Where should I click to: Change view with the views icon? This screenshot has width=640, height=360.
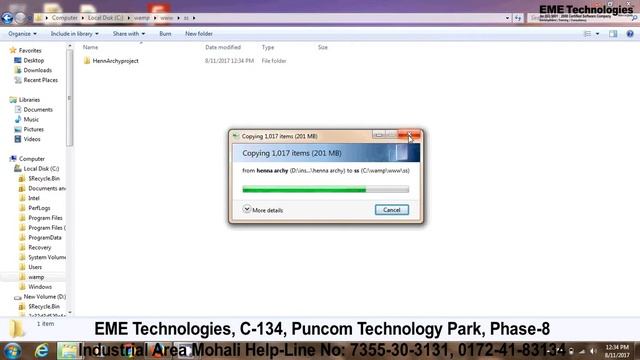click(587, 34)
